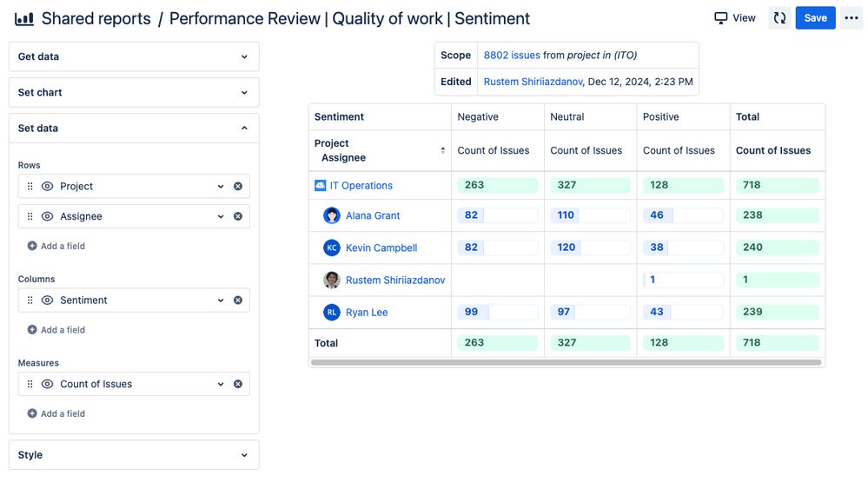This screenshot has width=868, height=482.
Task: Click Ryan Lee's RL avatar
Action: click(332, 312)
